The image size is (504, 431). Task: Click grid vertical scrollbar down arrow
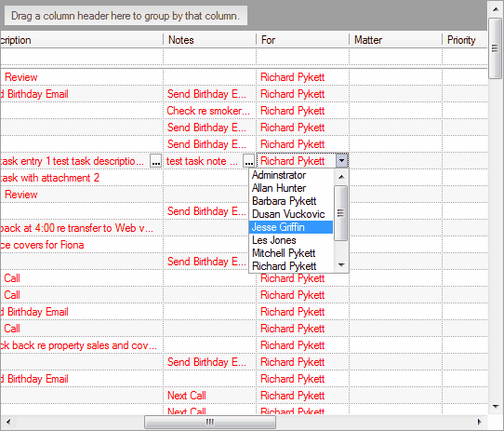(x=496, y=406)
